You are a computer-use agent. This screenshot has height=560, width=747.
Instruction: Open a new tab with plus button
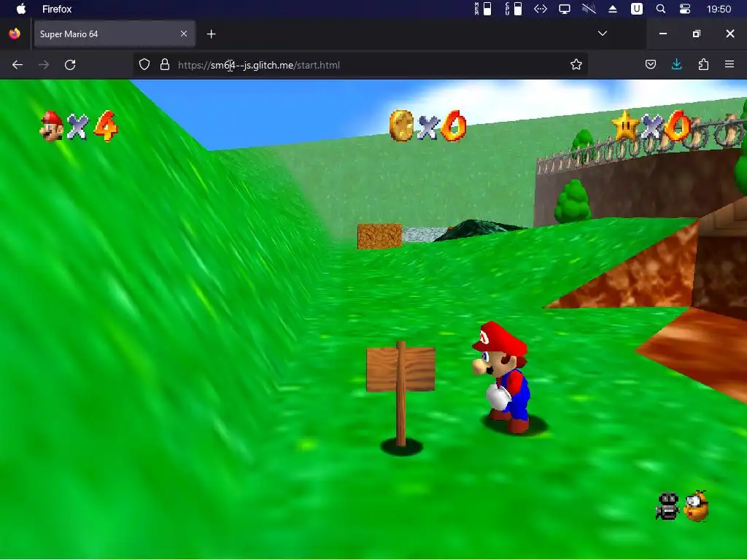pyautogui.click(x=212, y=34)
